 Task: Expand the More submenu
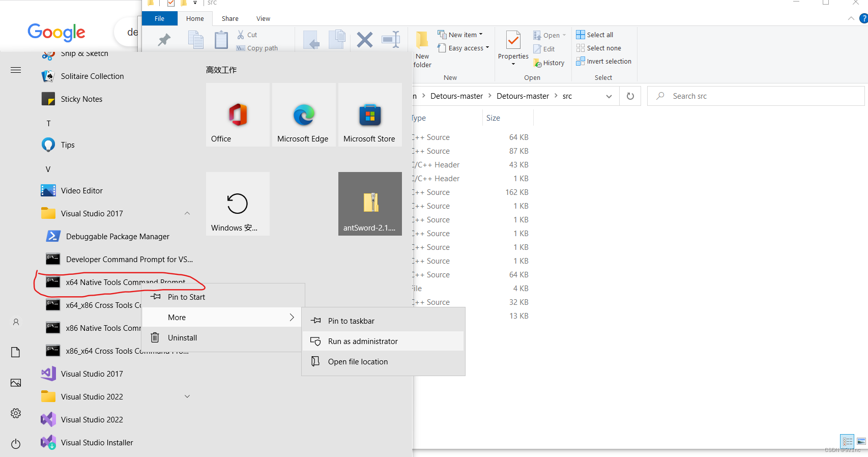221,318
